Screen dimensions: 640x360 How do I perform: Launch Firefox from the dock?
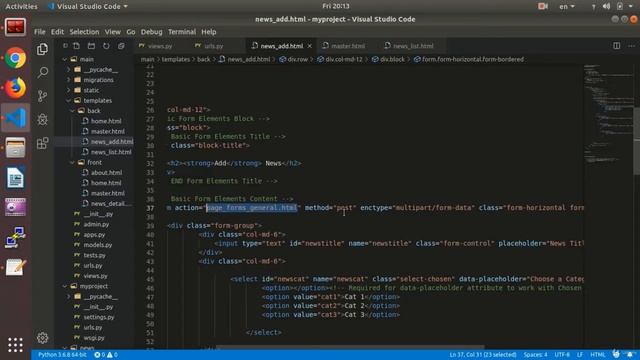(16, 88)
